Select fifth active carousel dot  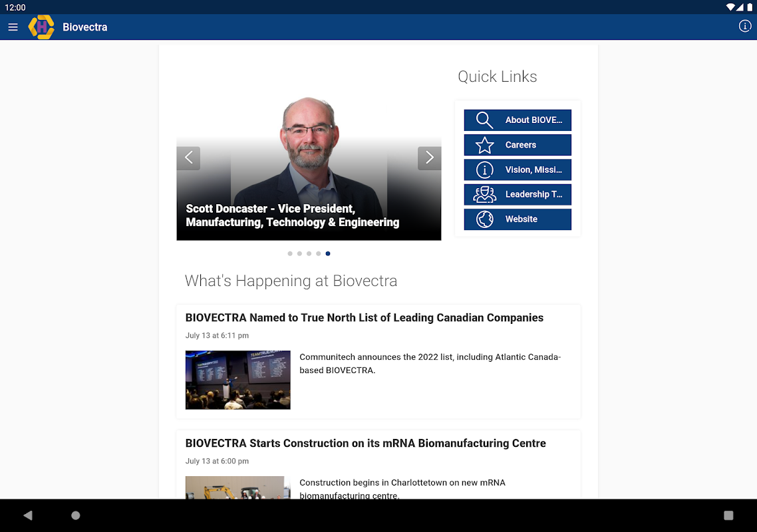(x=328, y=253)
